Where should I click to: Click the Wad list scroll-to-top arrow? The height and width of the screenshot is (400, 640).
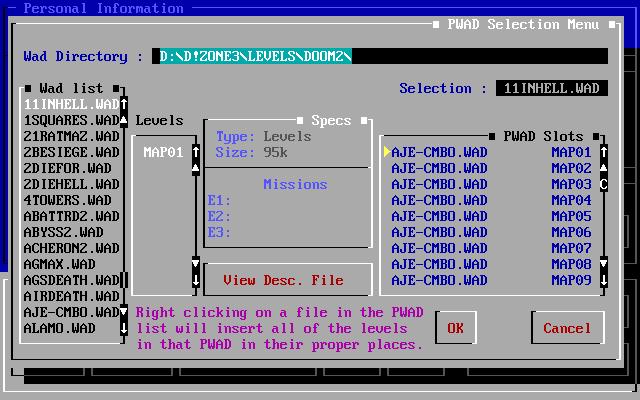[124, 104]
